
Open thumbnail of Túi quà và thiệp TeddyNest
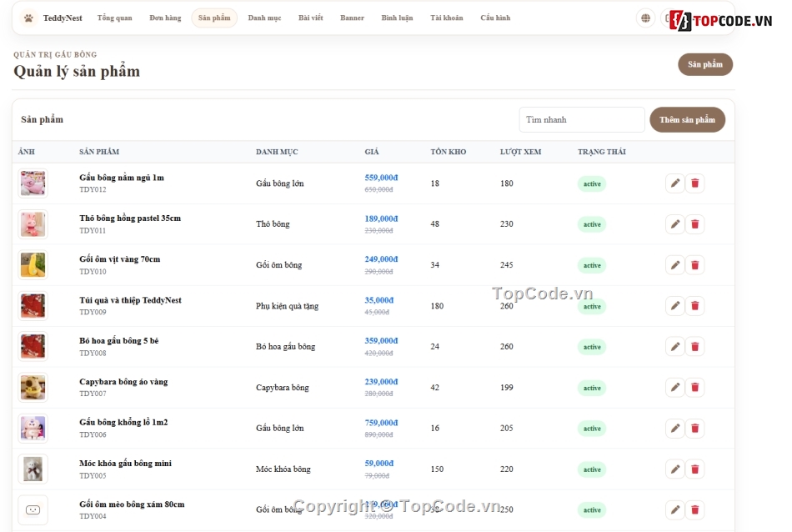tap(33, 306)
